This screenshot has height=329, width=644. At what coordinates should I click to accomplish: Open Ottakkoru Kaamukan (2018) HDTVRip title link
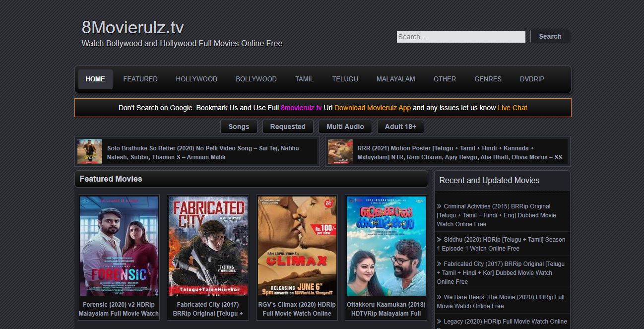click(386, 309)
